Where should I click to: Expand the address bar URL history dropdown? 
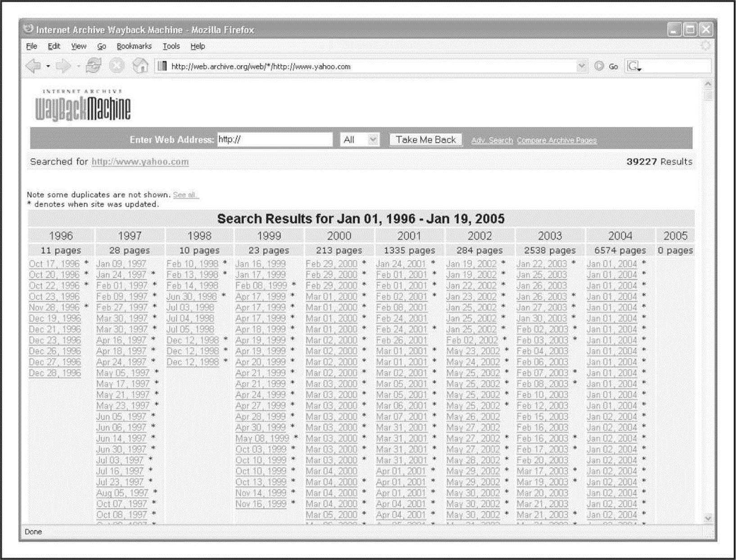point(582,66)
